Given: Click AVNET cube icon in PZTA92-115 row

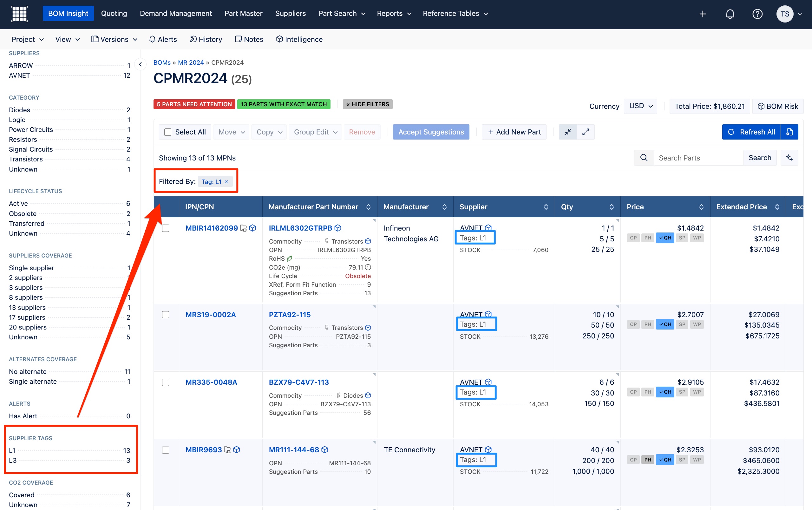Looking at the screenshot, I should pos(488,314).
